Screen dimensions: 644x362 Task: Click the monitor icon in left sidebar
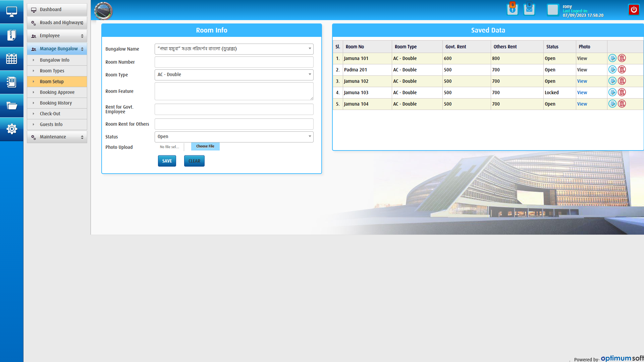(12, 12)
